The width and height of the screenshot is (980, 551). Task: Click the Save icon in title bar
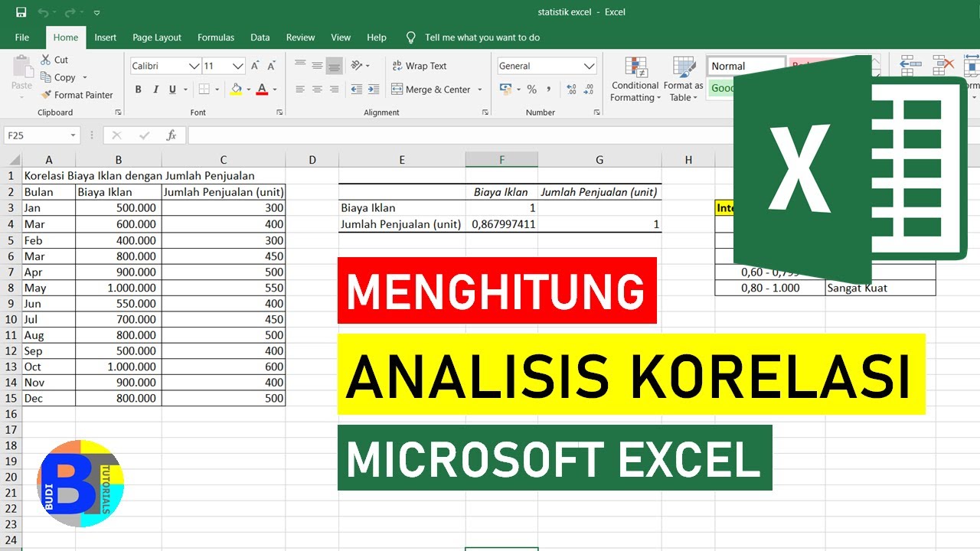click(21, 12)
